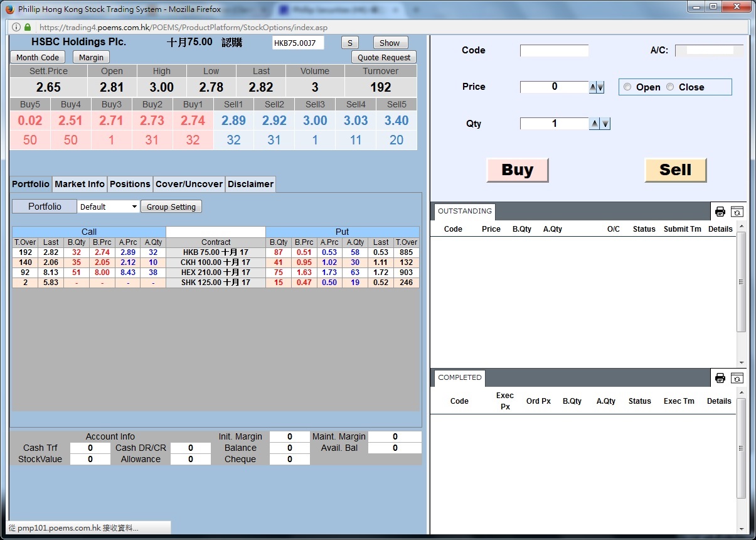756x540 pixels.
Task: Select contract HEX 210.00 十月 17 row
Action: (x=216, y=273)
